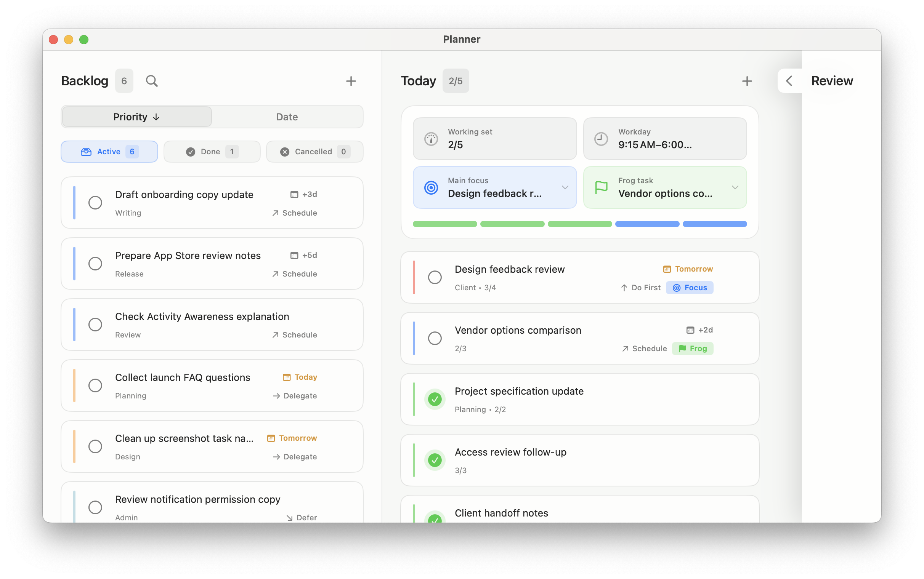Click Delegate arrow icon on Collect launch FAQ questions

(x=276, y=395)
